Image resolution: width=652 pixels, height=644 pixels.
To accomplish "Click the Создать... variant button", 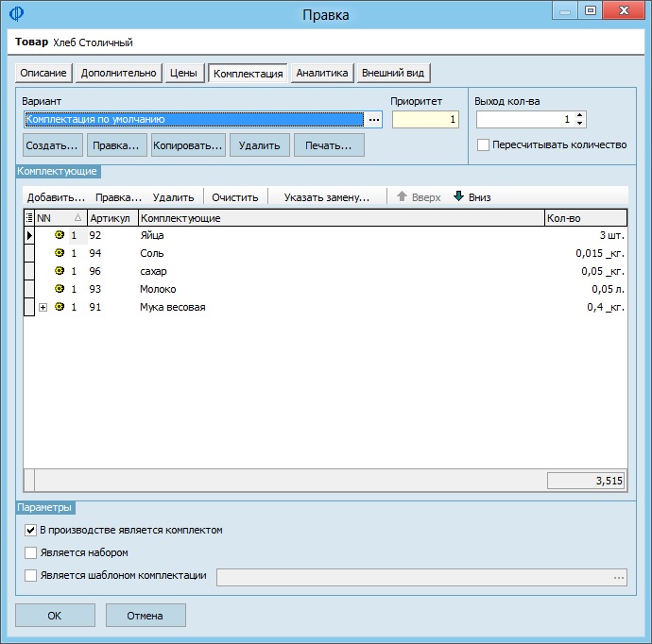I will pyautogui.click(x=52, y=145).
